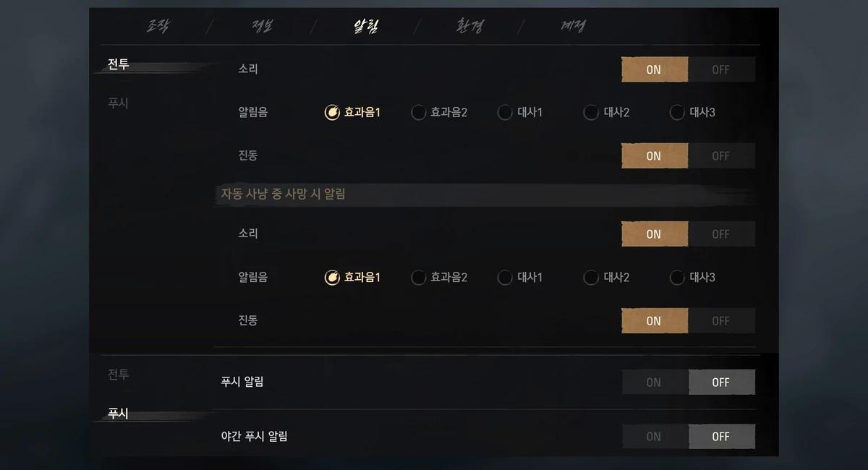Image resolution: width=868 pixels, height=470 pixels.
Task: Choose 효과음2 under 자동 사냥 중 사망 시 알림
Action: click(x=439, y=278)
